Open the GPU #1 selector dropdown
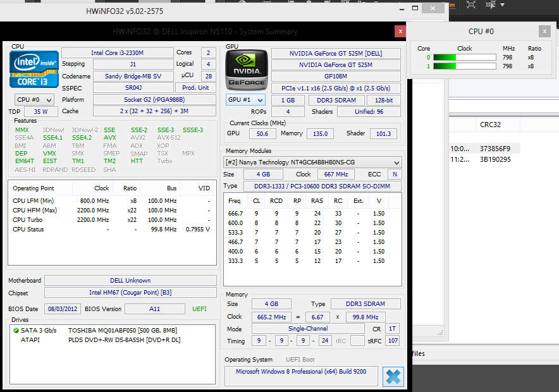This screenshot has height=392, width=559. click(x=245, y=99)
